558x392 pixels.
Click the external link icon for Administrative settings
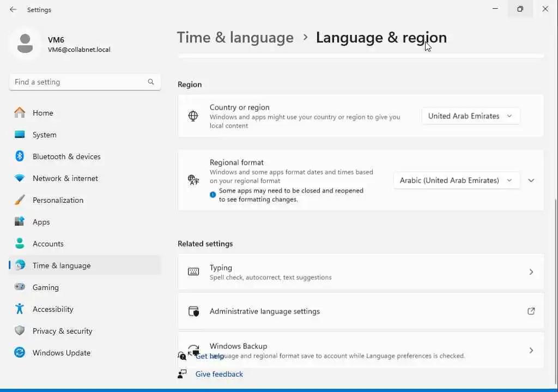click(x=531, y=311)
